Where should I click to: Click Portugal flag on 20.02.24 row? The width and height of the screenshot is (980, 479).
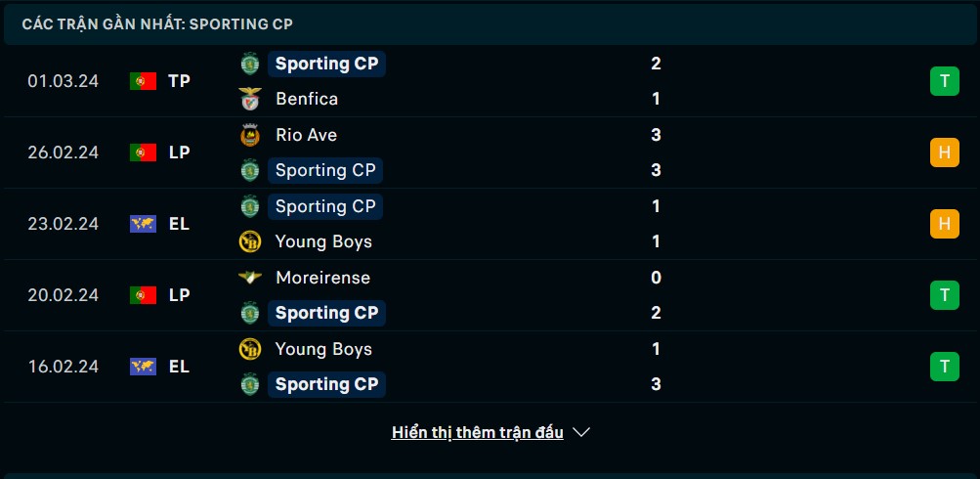click(143, 295)
